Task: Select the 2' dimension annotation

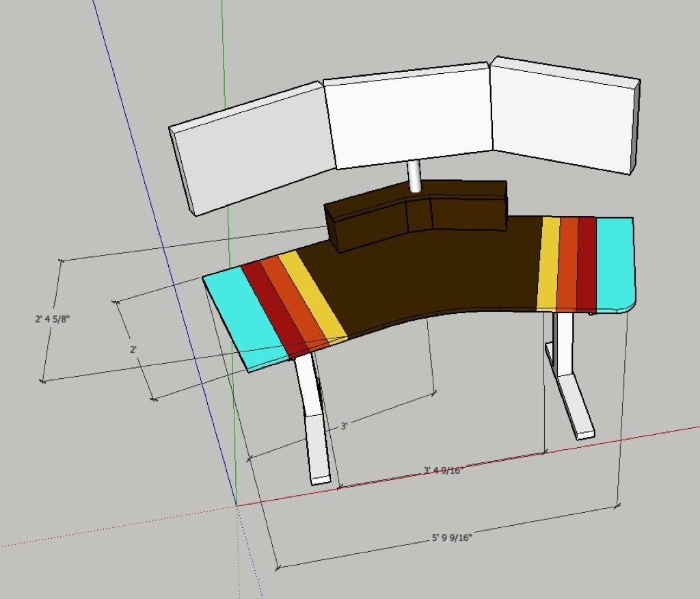Action: 134,349
